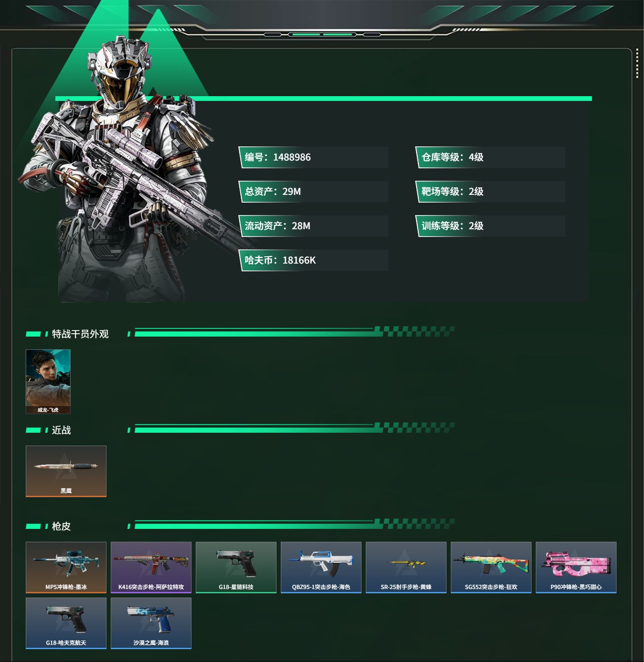Viewport: 644px width, 662px height.
Task: Select the 威龙-飞虎 operator skin card
Action: point(48,382)
